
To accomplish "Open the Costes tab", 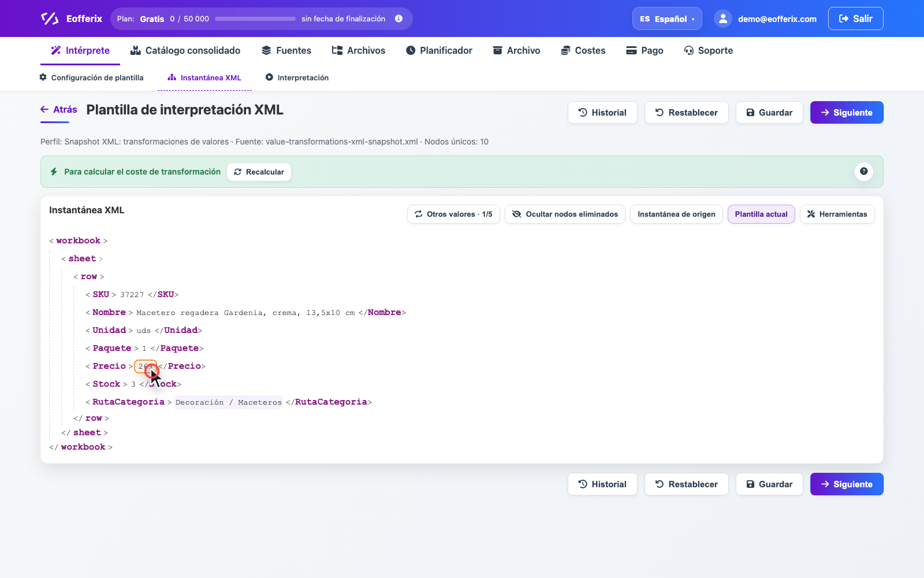I will (583, 50).
